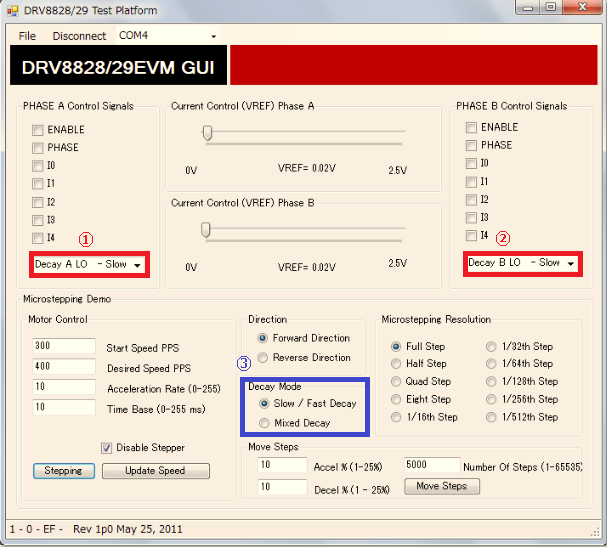Click the Disconnect menu item
This screenshot has width=607, height=547.
(x=79, y=36)
